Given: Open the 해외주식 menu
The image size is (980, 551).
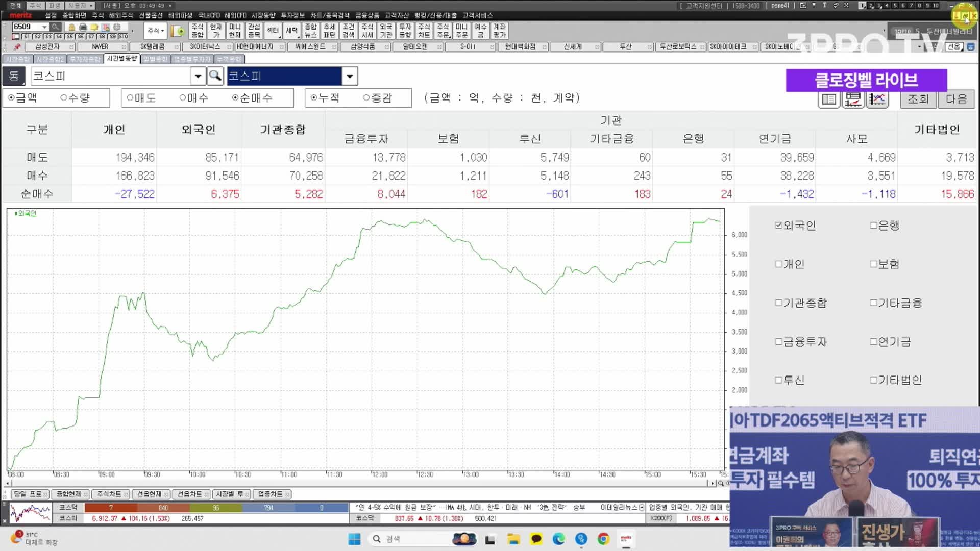Looking at the screenshot, I should [120, 15].
